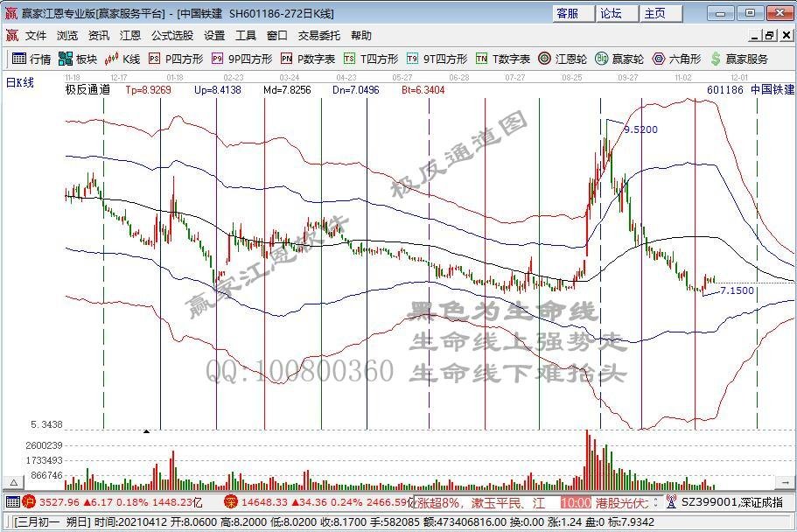This screenshot has height=532, width=797.
Task: Click the arrow button at bottom-right of chart
Action: (x=786, y=482)
